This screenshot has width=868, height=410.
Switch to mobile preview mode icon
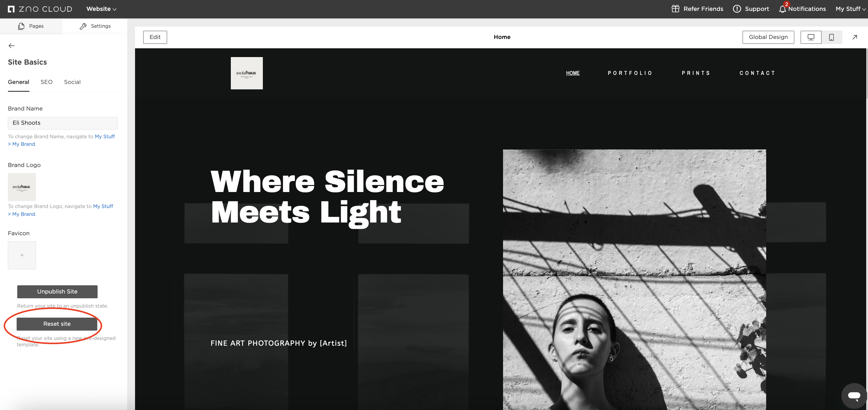pyautogui.click(x=831, y=37)
